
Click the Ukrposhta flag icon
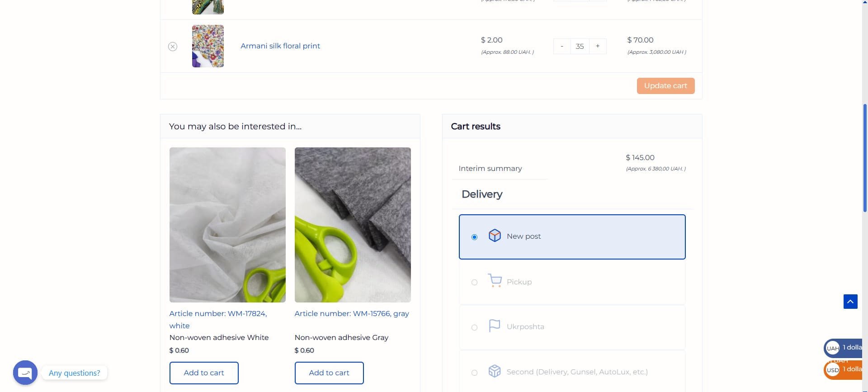495,326
